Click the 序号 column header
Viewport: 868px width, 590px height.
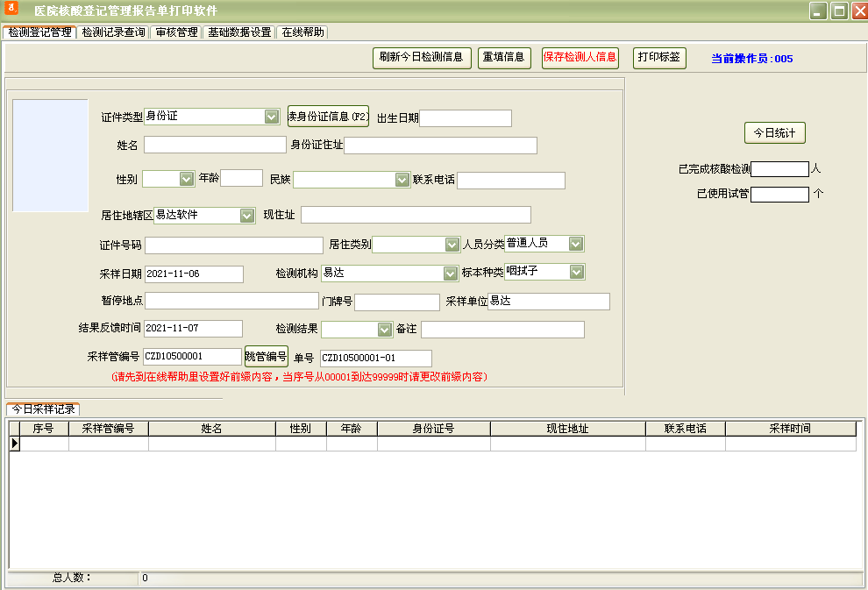[x=43, y=429]
